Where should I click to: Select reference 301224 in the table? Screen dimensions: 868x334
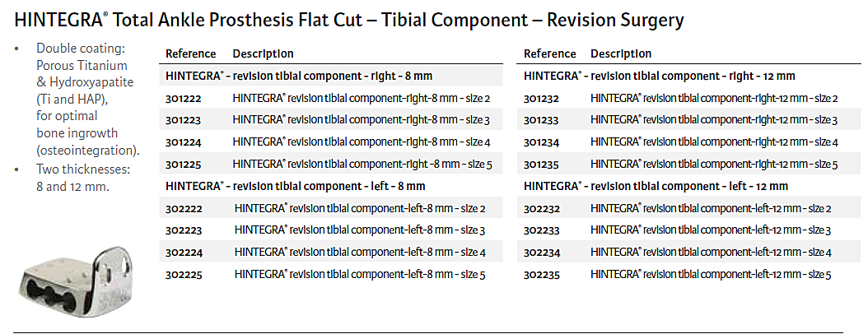(184, 141)
